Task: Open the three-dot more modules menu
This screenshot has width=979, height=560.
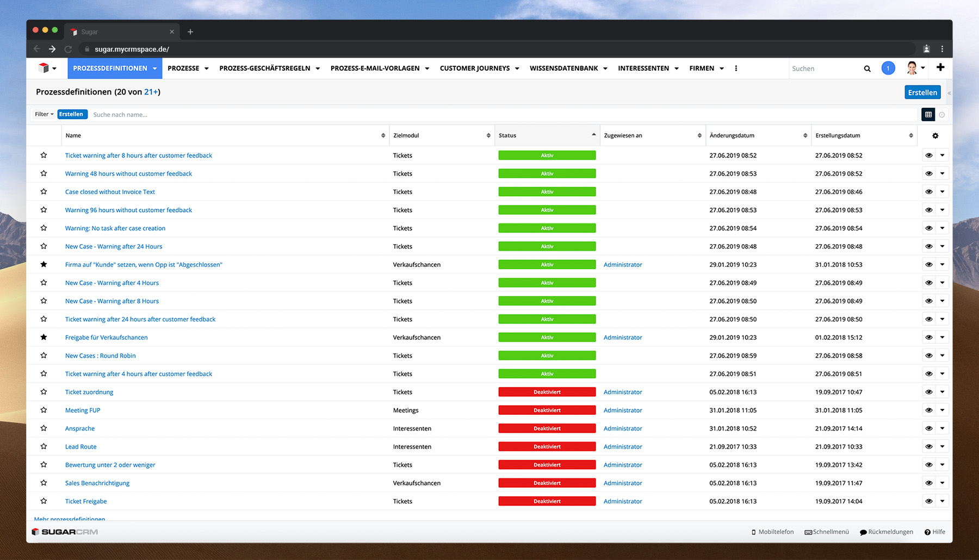Action: point(736,69)
